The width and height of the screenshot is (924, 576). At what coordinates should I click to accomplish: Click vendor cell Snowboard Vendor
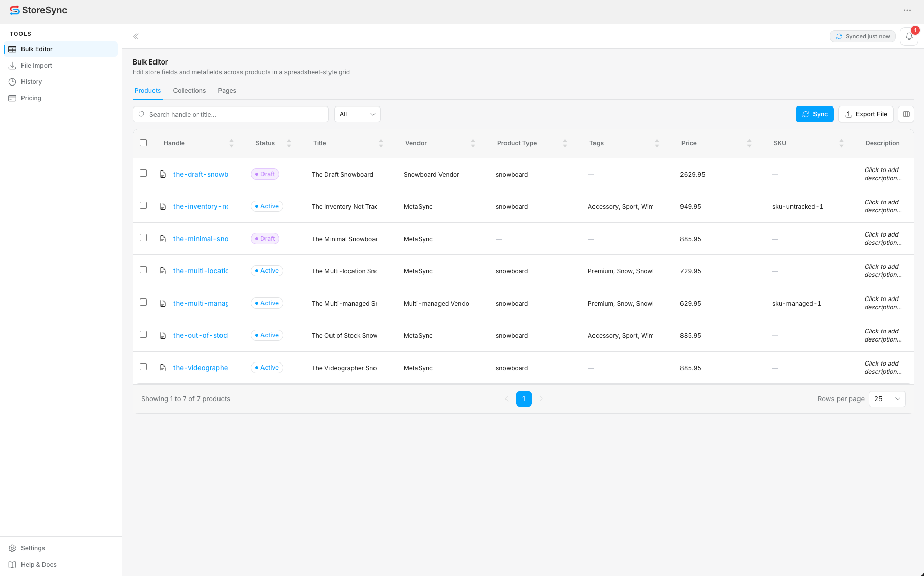[431, 175]
